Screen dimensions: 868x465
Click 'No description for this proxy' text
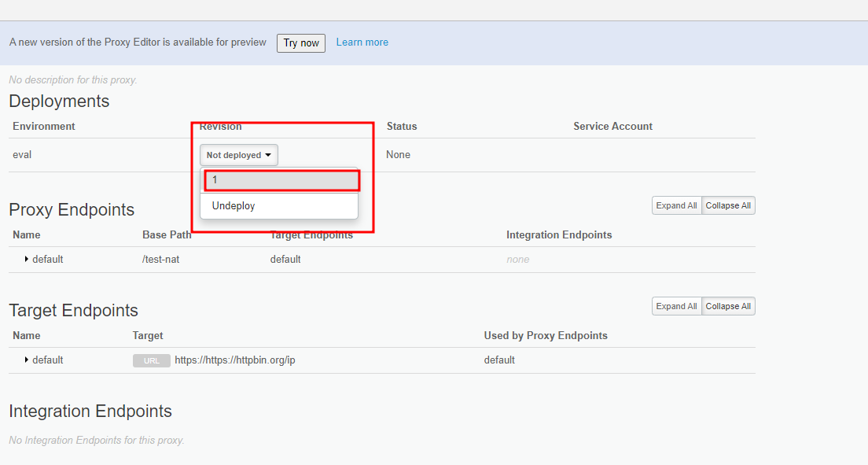[x=73, y=79]
